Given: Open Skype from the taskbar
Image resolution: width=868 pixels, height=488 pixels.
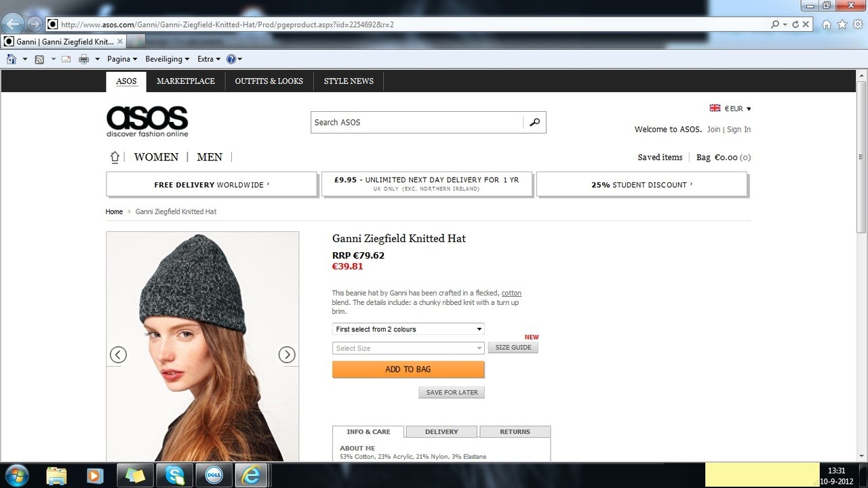Looking at the screenshot, I should 174,475.
